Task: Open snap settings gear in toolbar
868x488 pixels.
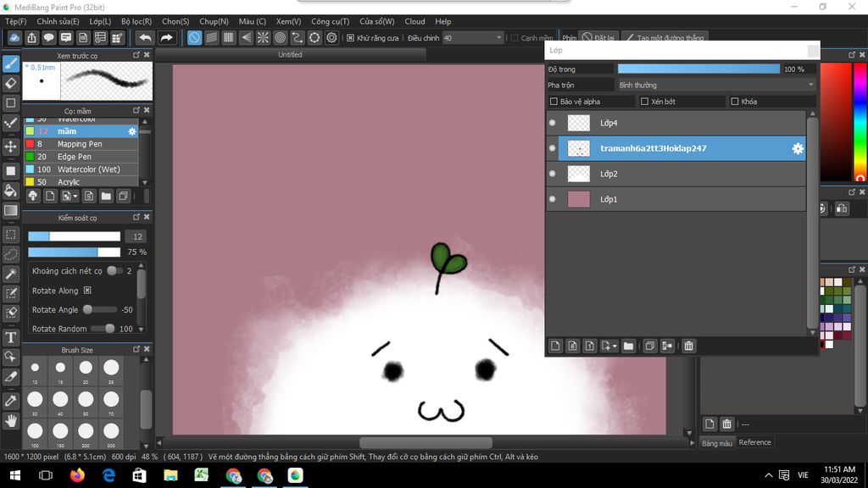Action: (x=331, y=37)
